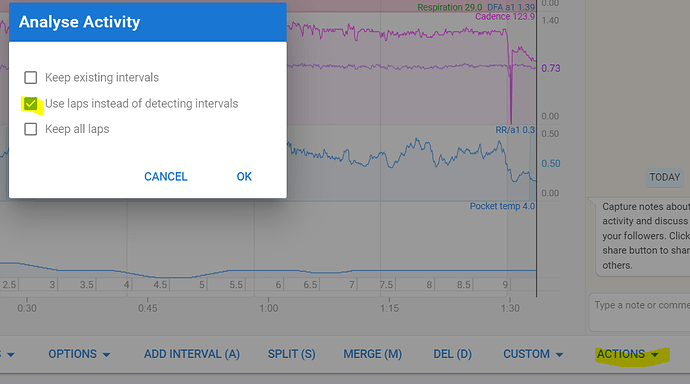The image size is (690, 384).
Task: Open the ACTIONS dropdown menu
Action: (628, 354)
